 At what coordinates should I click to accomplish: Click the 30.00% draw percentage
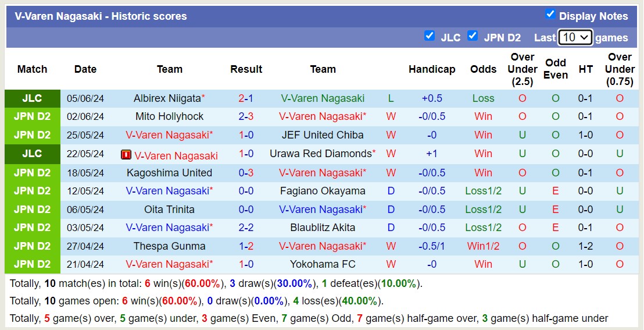pyautogui.click(x=295, y=283)
